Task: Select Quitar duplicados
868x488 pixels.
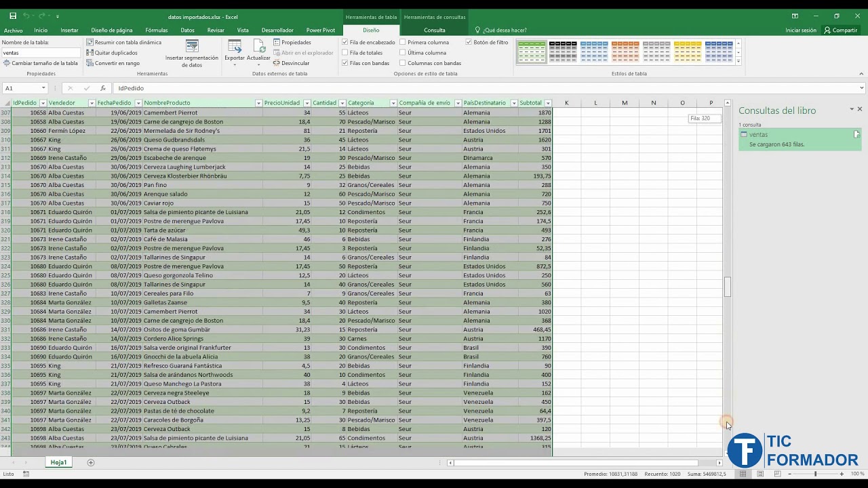Action: coord(111,53)
